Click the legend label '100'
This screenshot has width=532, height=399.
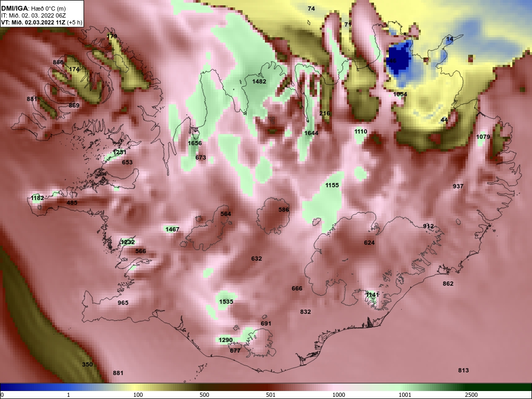tap(138, 395)
